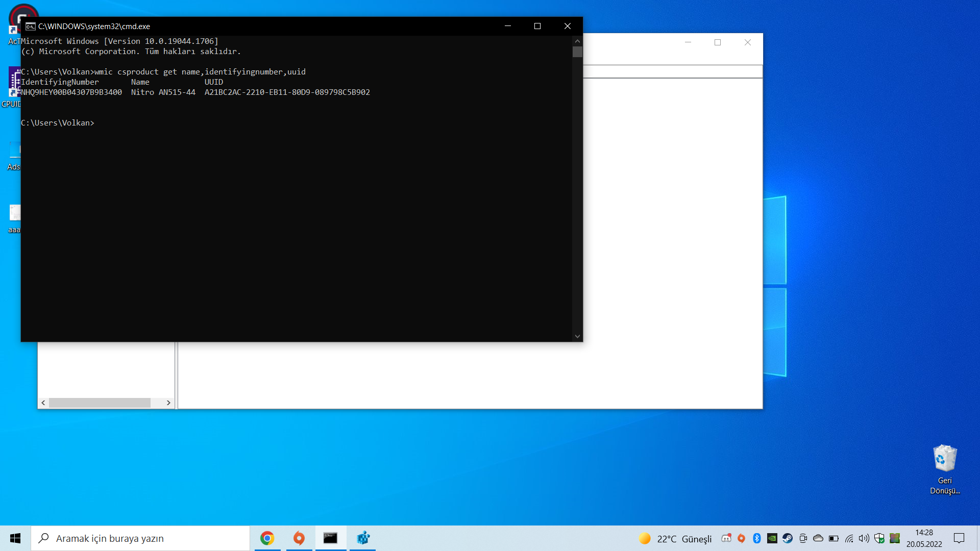Open Windows Security shield icon
This screenshot has height=551, width=980.
pos(879,538)
